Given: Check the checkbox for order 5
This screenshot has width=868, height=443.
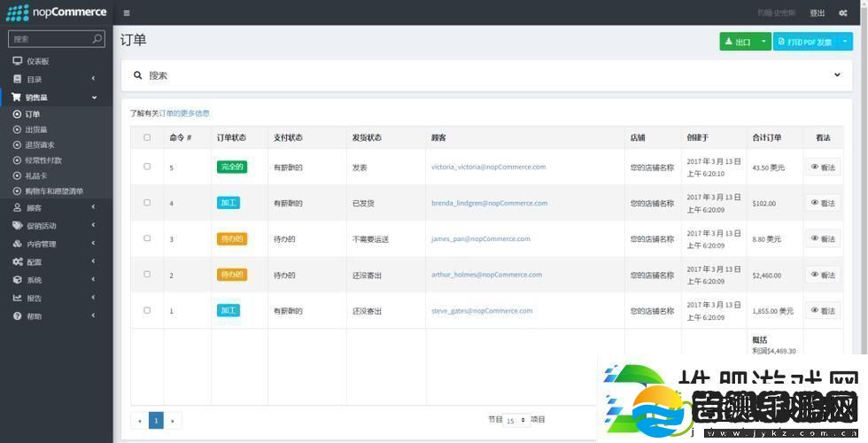Looking at the screenshot, I should 147,167.
